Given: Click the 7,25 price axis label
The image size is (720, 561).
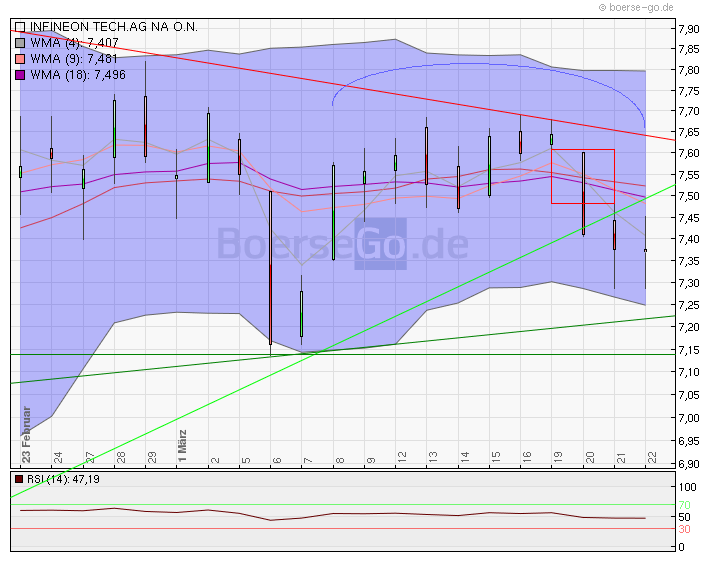Looking at the screenshot, I should (689, 306).
